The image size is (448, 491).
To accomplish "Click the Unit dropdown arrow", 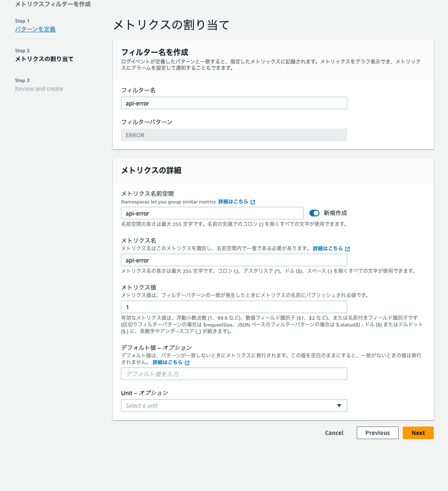I will [339, 406].
